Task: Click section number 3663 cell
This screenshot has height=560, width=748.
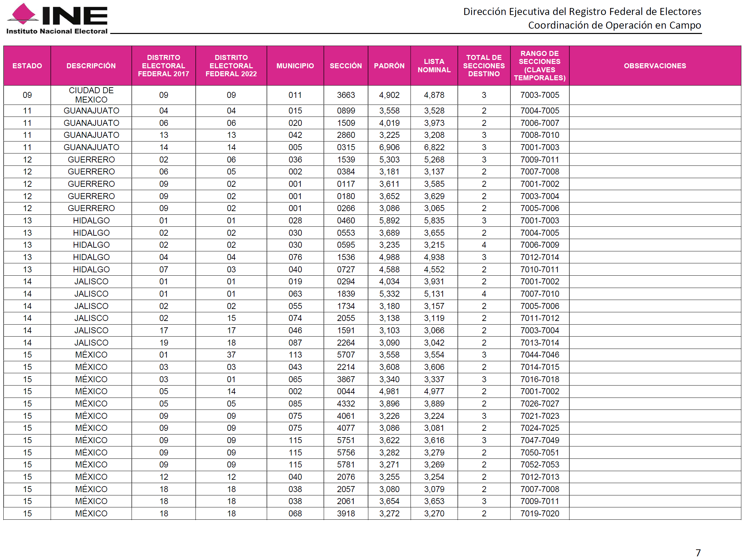Action: coord(346,95)
